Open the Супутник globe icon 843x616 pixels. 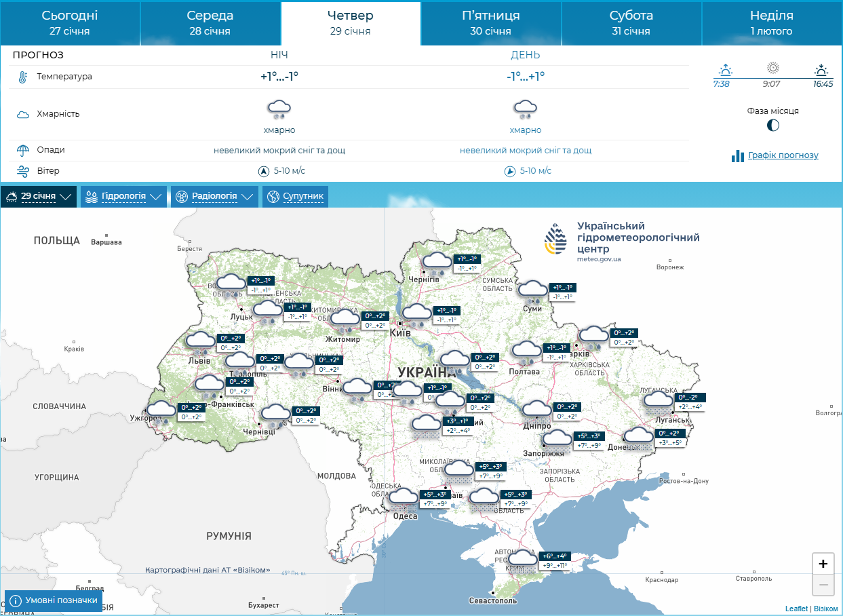coord(273,197)
